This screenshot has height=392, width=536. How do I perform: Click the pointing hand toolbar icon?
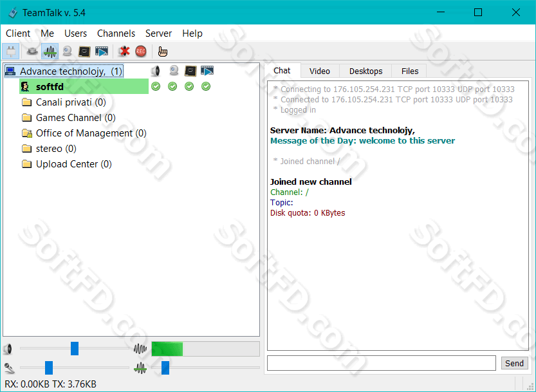click(163, 51)
